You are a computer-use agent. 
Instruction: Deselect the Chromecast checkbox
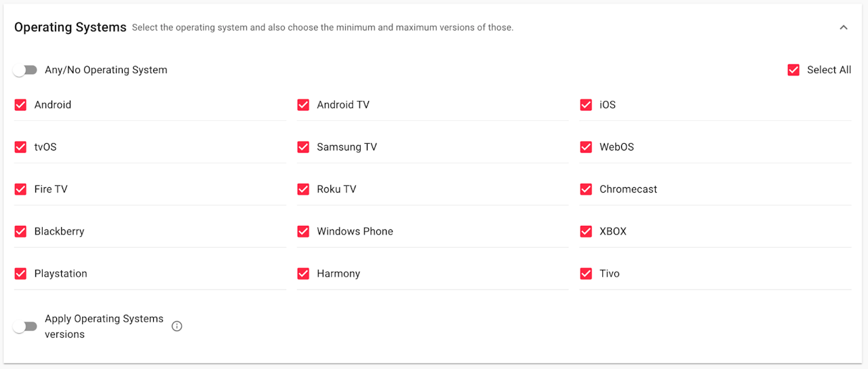[586, 189]
